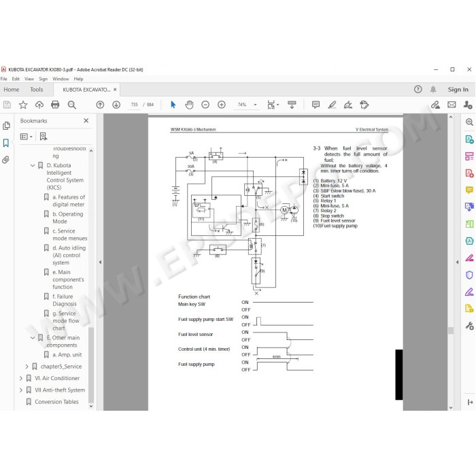Click the stamp/rotate tool icon
The width and height of the screenshot is (476, 476).
coord(364,105)
